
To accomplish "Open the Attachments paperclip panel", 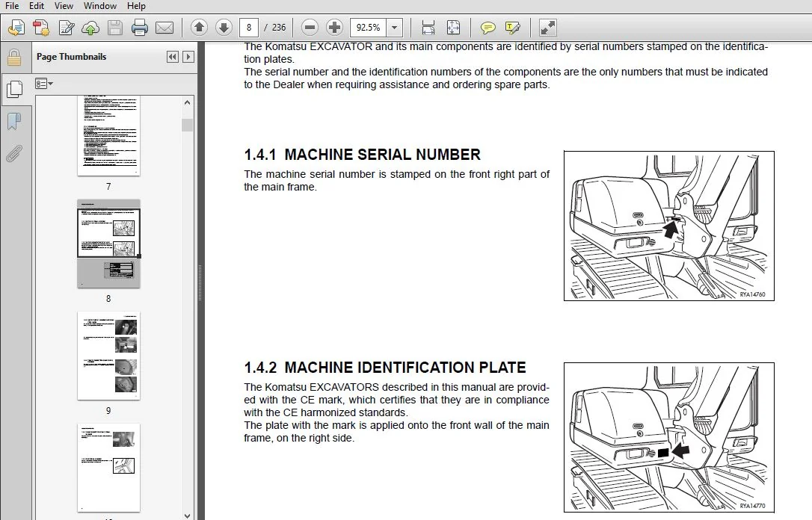I will (x=14, y=154).
